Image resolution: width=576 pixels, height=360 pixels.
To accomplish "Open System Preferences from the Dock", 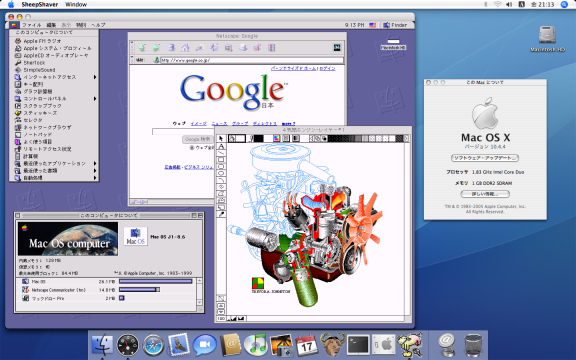I will pos(384,345).
